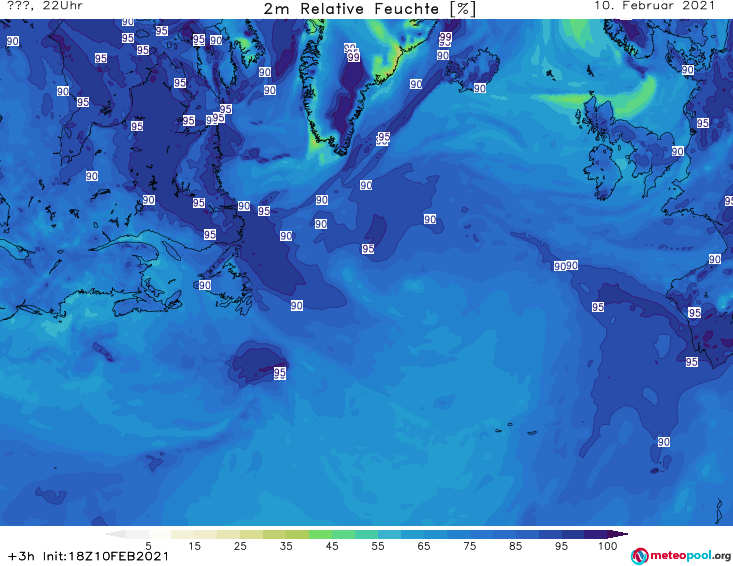
Task: Click the colorbar value label '25'
Action: coord(240,546)
